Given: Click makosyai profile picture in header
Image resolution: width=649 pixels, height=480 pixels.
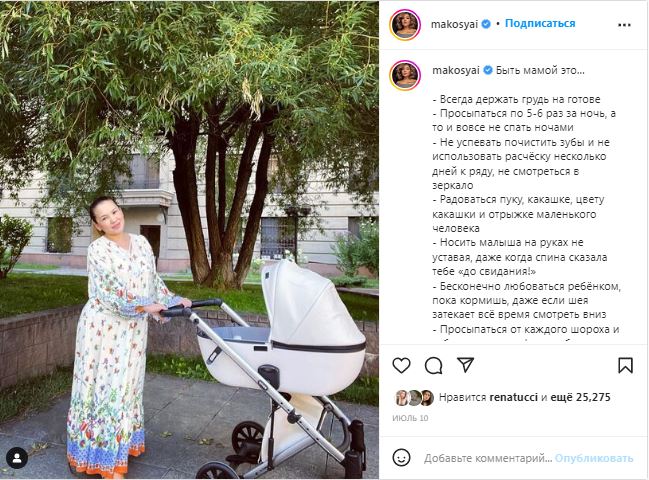Looking at the screenshot, I should 405,25.
